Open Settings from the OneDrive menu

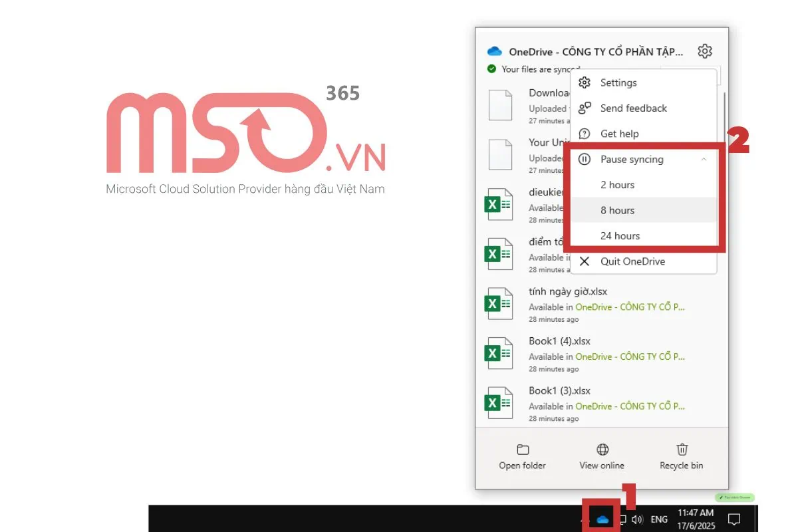(618, 82)
